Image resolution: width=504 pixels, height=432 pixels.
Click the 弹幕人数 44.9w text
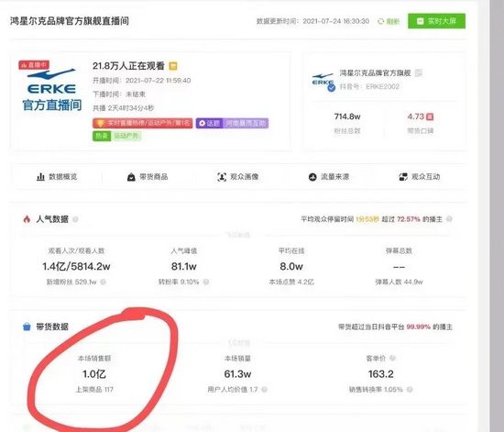pyautogui.click(x=399, y=282)
